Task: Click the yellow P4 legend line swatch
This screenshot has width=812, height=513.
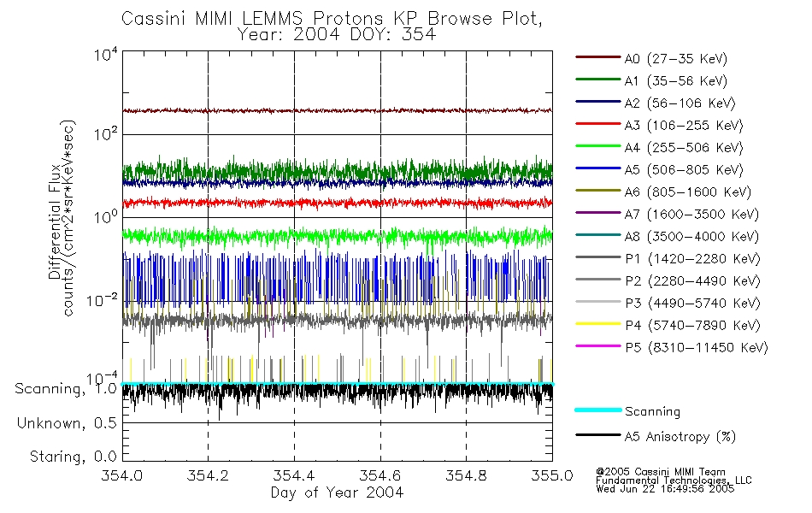Action: [x=598, y=324]
